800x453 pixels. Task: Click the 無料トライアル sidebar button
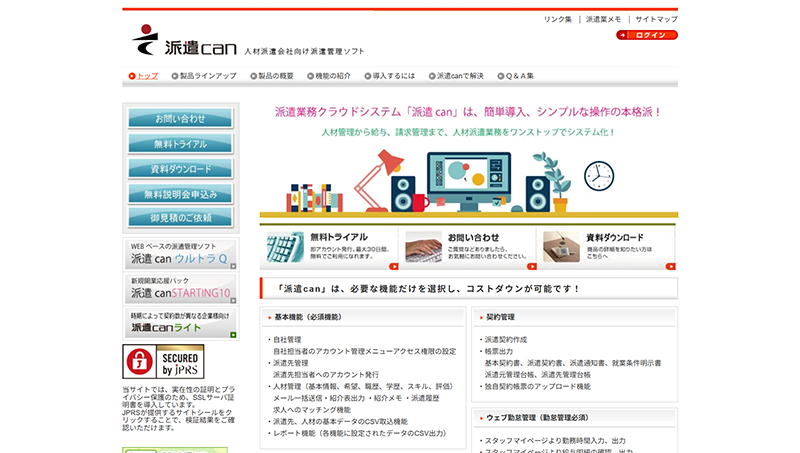point(180,144)
